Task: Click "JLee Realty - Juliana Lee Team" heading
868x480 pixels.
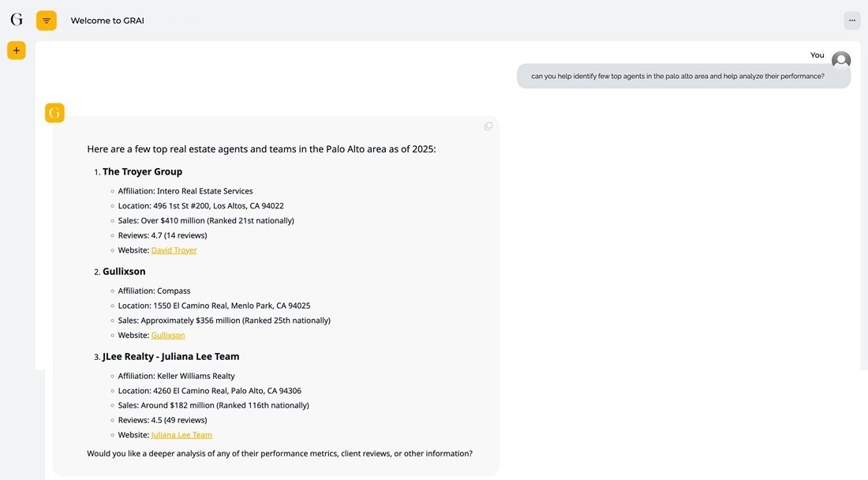Action: pos(170,357)
